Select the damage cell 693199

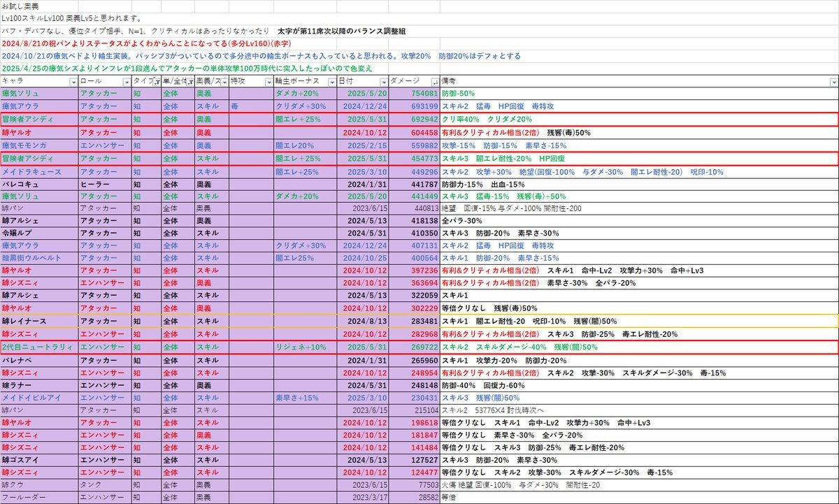coord(414,106)
